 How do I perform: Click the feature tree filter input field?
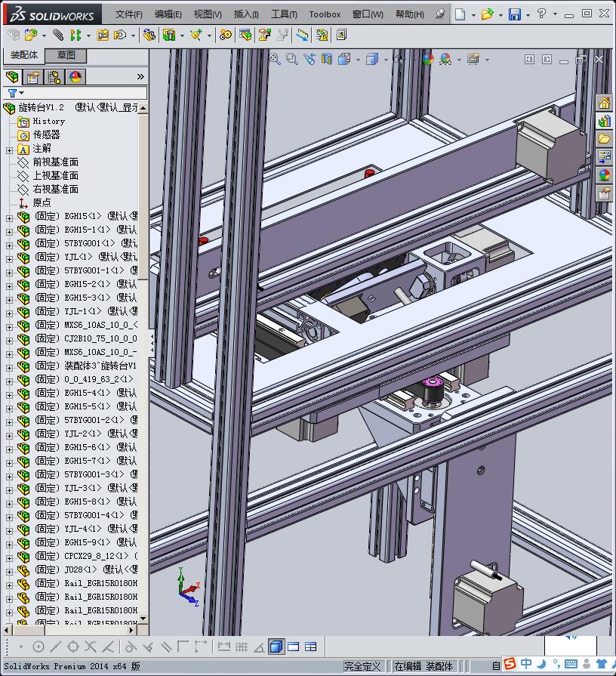tap(75, 93)
